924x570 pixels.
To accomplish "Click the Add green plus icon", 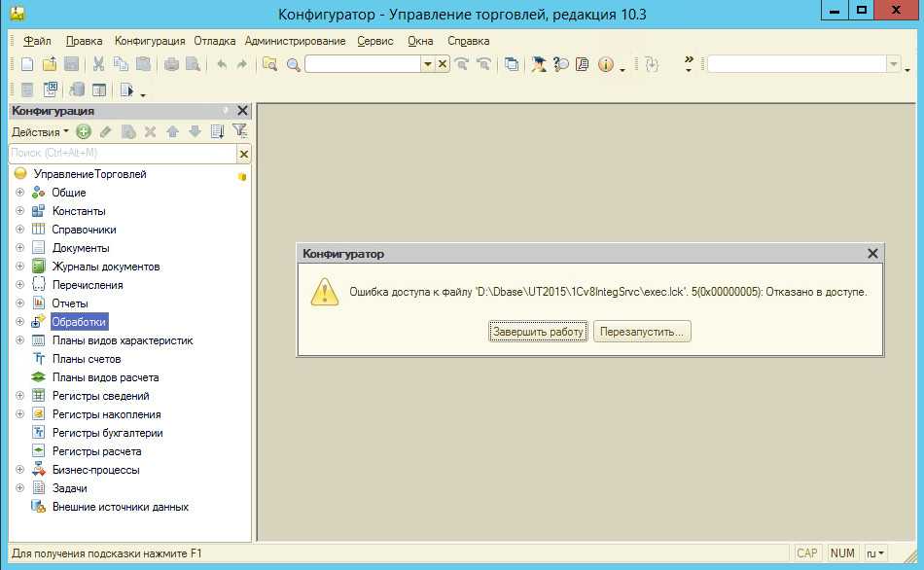I will pyautogui.click(x=84, y=131).
